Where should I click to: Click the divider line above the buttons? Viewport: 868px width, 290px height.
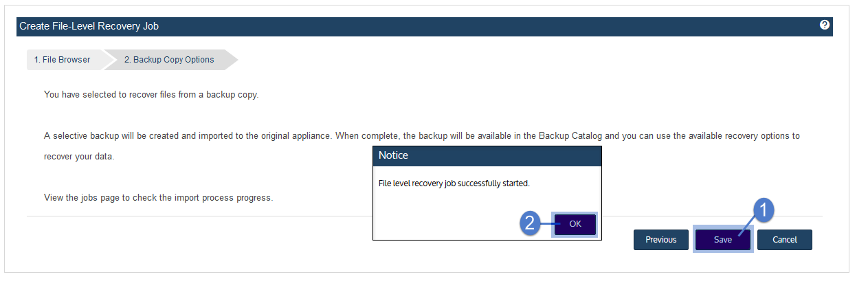coord(424,216)
